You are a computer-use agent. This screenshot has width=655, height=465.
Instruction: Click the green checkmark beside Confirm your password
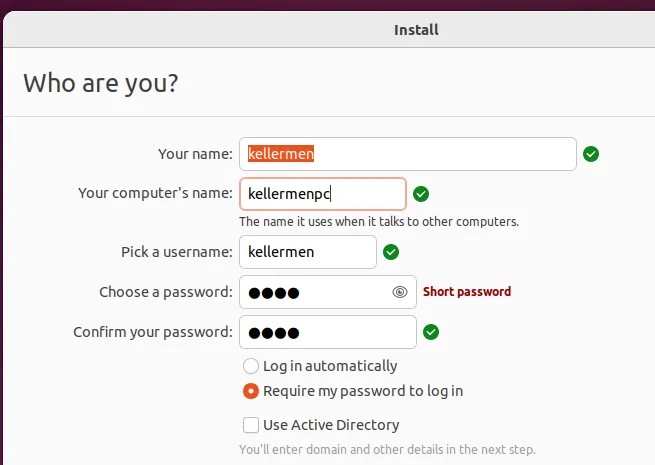click(x=431, y=332)
